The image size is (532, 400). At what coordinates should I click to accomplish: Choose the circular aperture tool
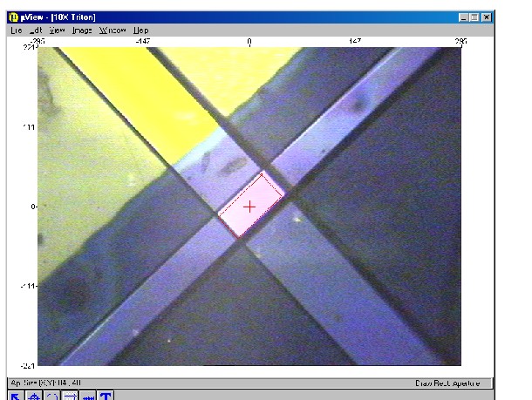tap(52, 397)
